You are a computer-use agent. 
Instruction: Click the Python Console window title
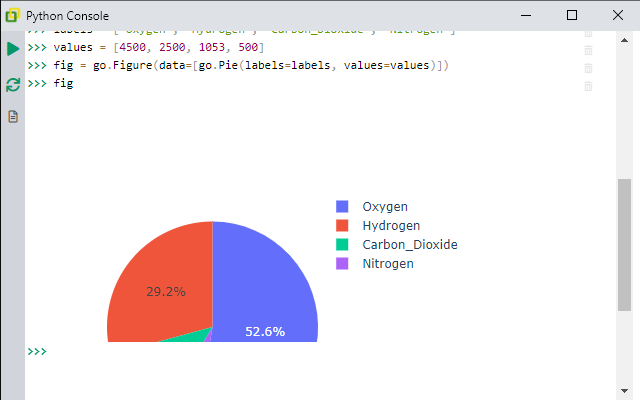pos(67,16)
